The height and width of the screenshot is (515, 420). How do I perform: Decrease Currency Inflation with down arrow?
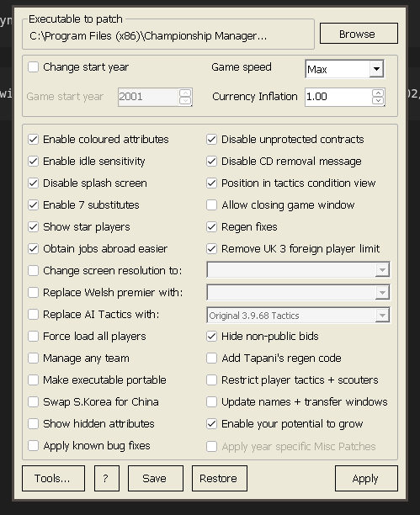click(378, 101)
